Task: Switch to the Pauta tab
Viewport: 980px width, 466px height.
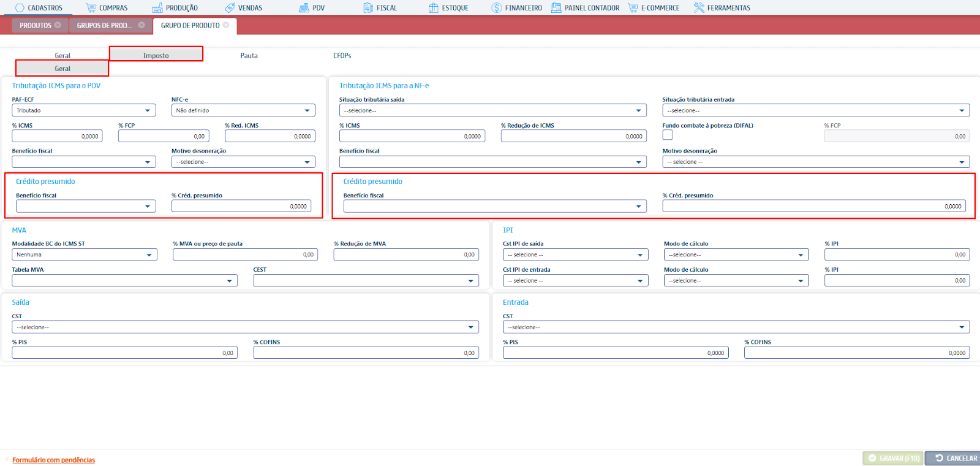Action: (x=249, y=55)
